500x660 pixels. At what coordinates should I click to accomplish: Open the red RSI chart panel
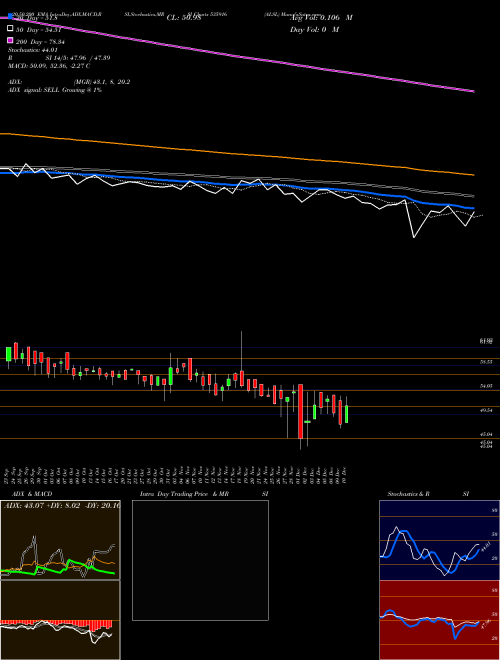[439, 620]
